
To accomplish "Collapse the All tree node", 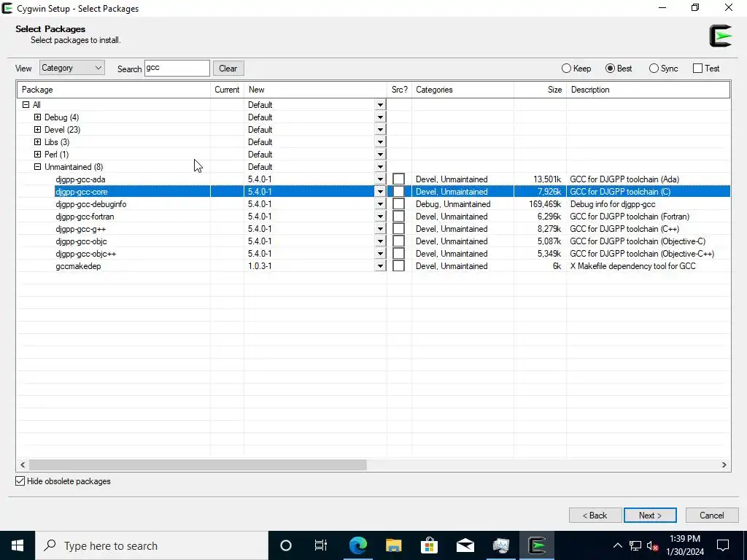I will (x=26, y=104).
